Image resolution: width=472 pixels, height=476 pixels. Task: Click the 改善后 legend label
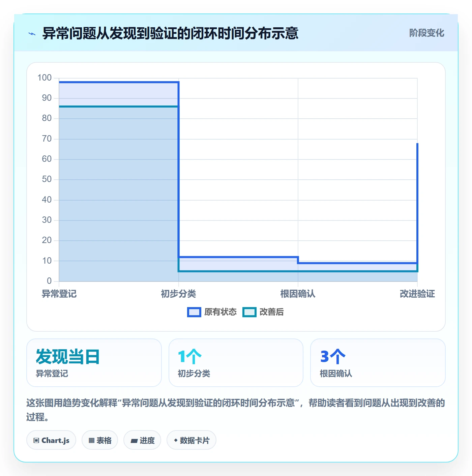271,312
